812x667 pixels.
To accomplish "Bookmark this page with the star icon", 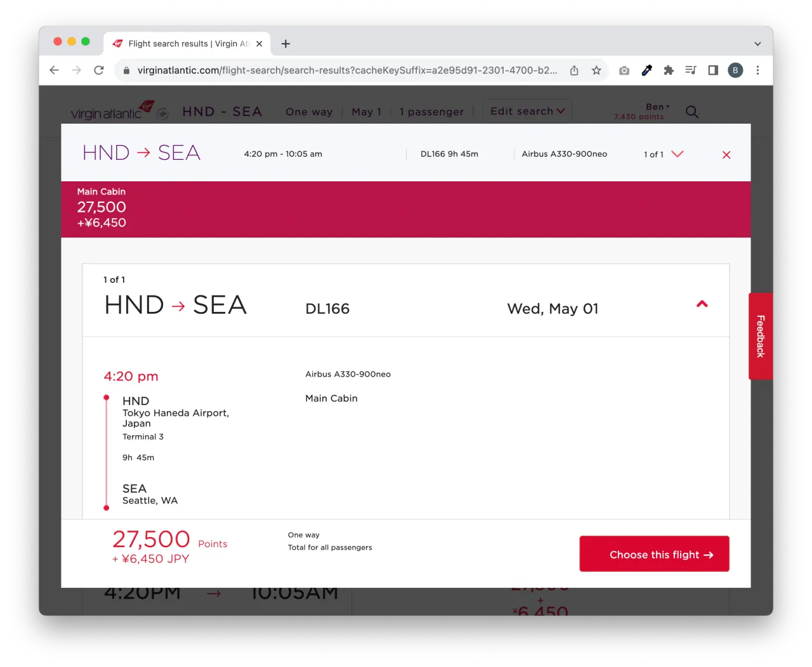I will 596,70.
